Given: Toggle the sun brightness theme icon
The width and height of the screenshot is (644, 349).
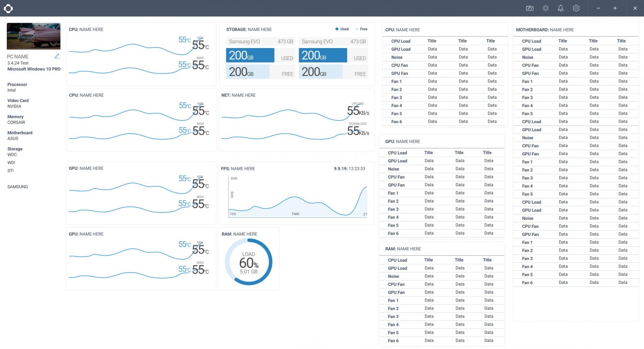Looking at the screenshot, I should pyautogui.click(x=545, y=8).
